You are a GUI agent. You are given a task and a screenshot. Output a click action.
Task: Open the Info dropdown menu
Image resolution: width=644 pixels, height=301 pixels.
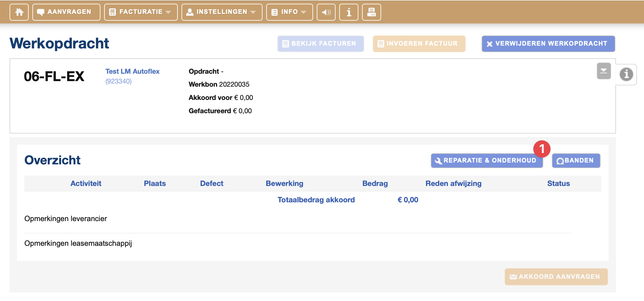pos(289,12)
